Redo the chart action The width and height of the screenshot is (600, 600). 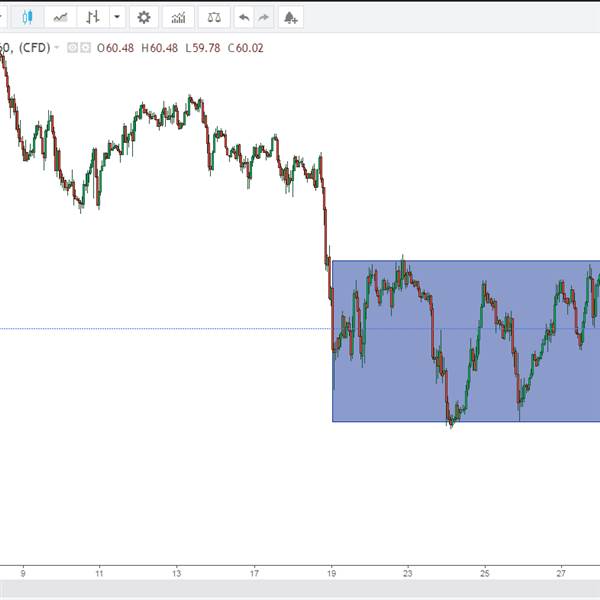tap(264, 17)
